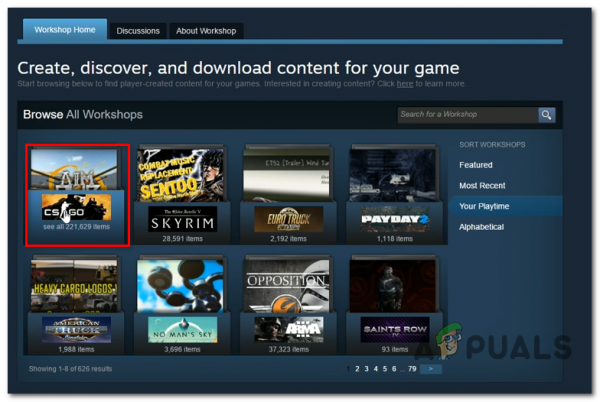Open the ETS2 trailer preview thumbnail
Screen dimensions: 600x402
[x=287, y=175]
